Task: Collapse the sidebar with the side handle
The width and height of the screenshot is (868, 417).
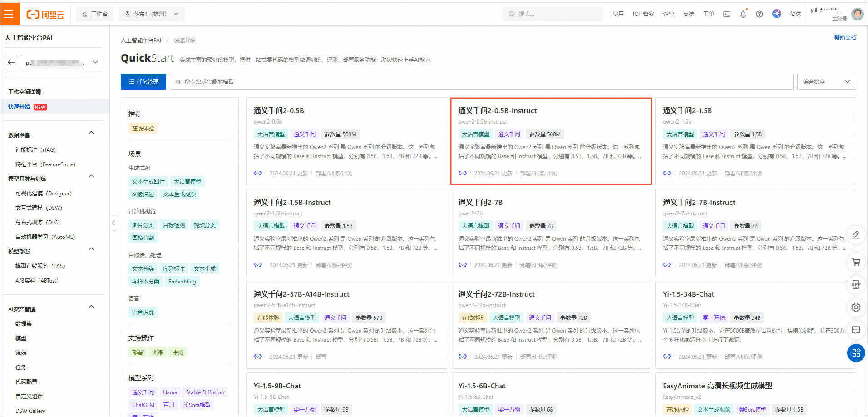Action: (x=113, y=223)
